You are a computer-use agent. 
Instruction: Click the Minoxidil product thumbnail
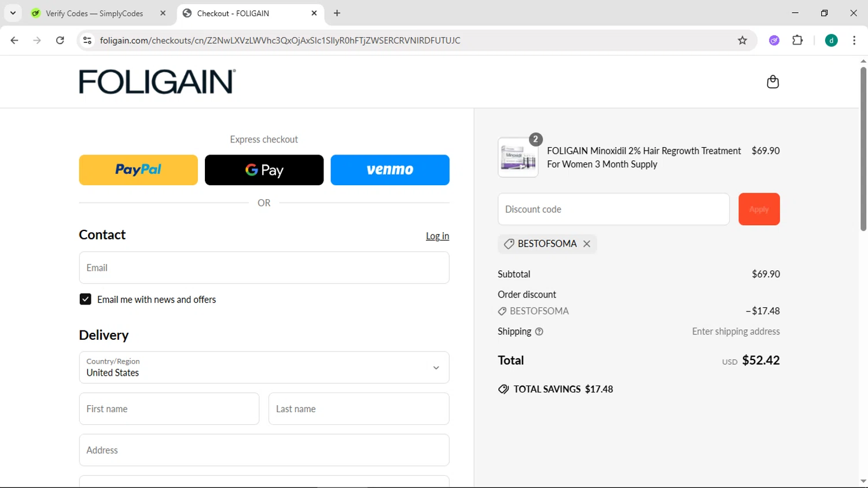click(x=518, y=157)
